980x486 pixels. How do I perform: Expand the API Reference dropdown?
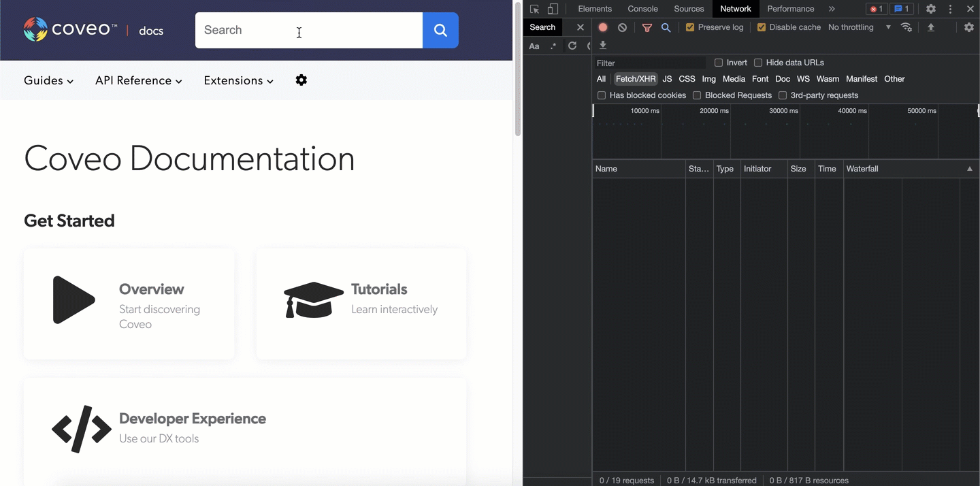[139, 80]
